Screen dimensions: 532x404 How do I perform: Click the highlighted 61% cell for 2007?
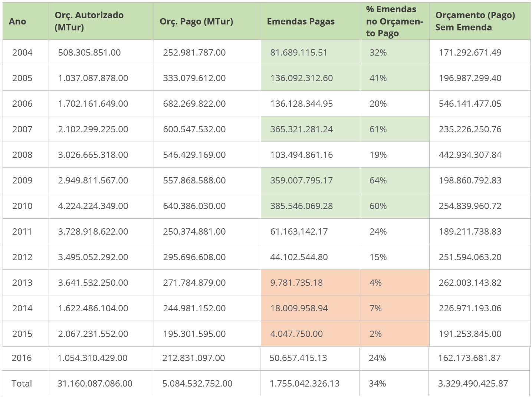(x=378, y=129)
